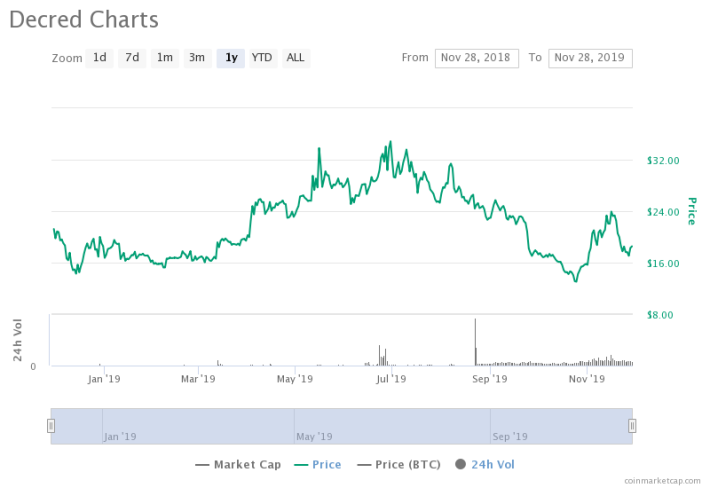Click the Nov '19 x-axis label
Image resolution: width=710 pixels, height=488 pixels.
(x=587, y=379)
